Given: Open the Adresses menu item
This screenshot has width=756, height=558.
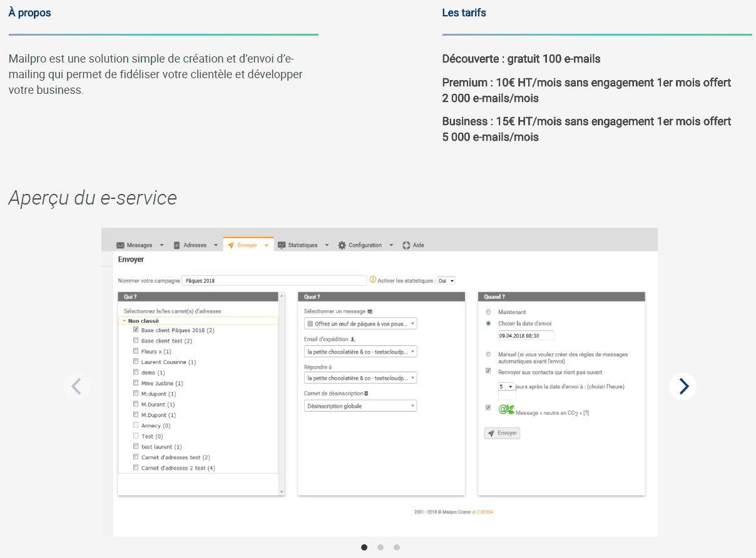Looking at the screenshot, I should coord(195,245).
